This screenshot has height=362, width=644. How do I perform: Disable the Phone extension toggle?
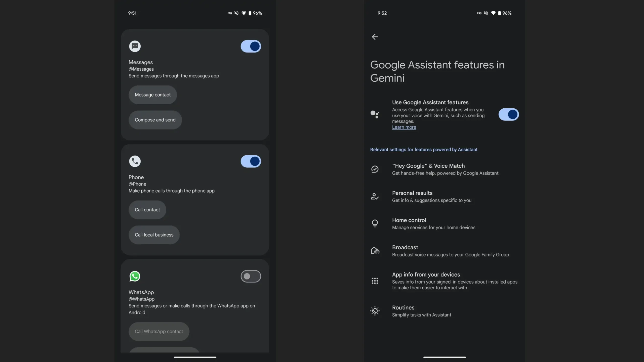click(251, 161)
